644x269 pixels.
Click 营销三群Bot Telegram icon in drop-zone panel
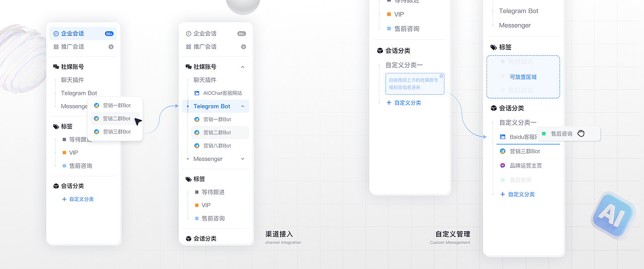click(503, 151)
